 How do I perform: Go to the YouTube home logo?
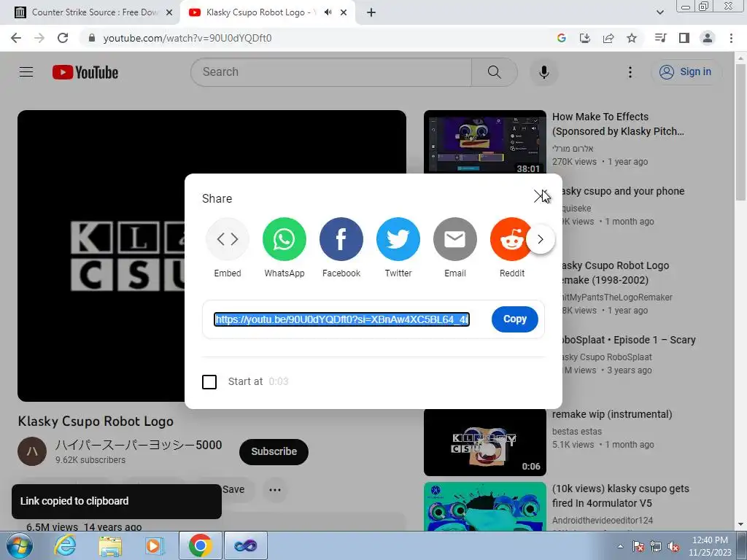(x=85, y=72)
